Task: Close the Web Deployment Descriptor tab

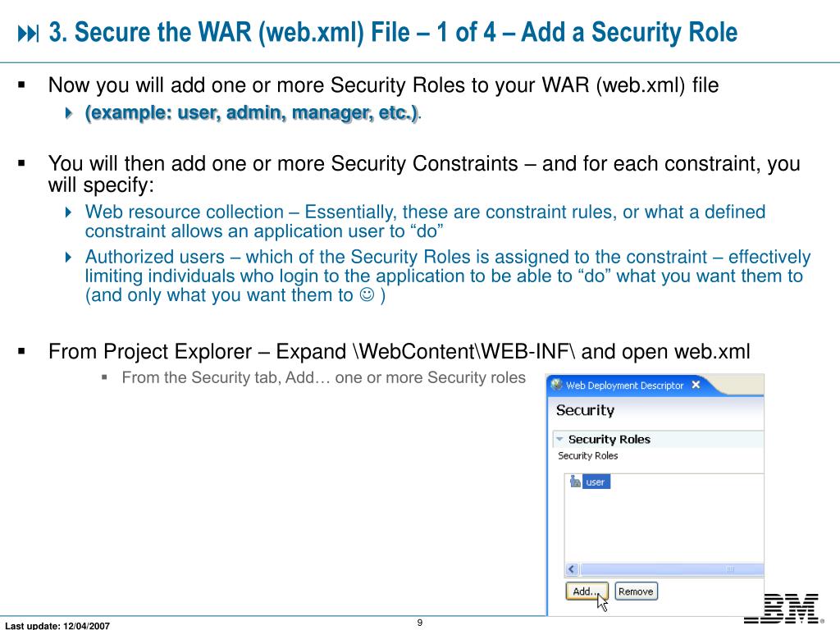Action: pyautogui.click(x=696, y=385)
